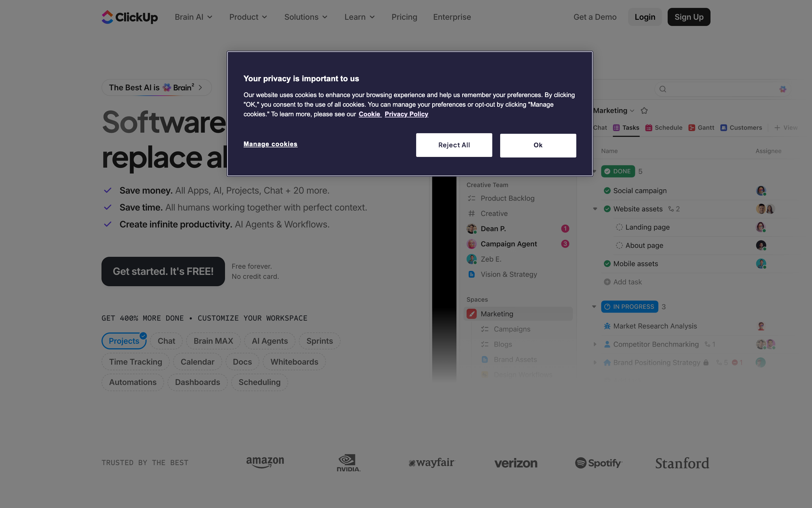
Task: Click the Brain AI icon in search bar
Action: click(x=782, y=89)
